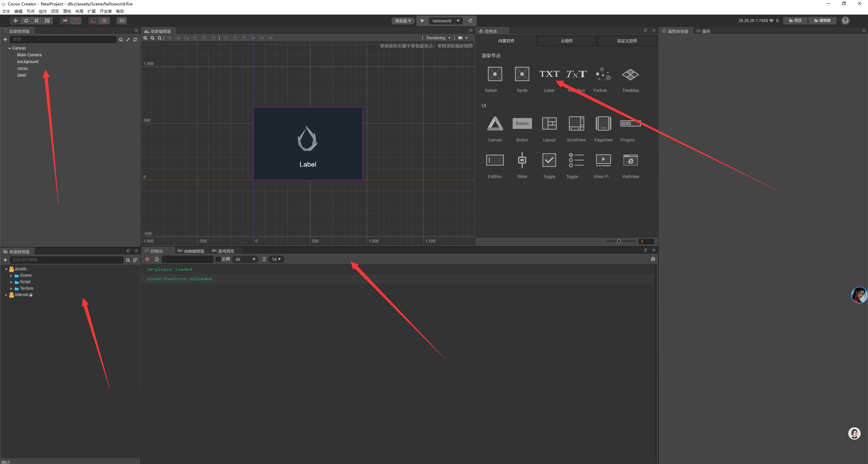Select the Video Player widget icon
868x464 pixels.
(x=603, y=160)
